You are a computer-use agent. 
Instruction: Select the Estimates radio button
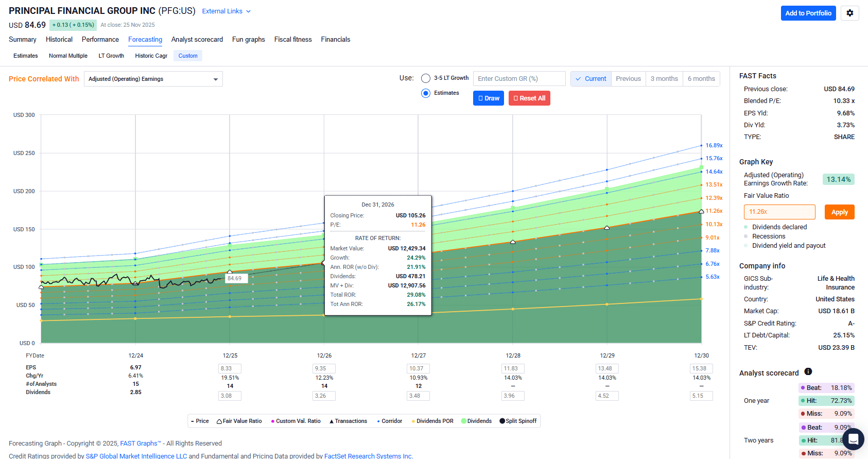pyautogui.click(x=426, y=93)
